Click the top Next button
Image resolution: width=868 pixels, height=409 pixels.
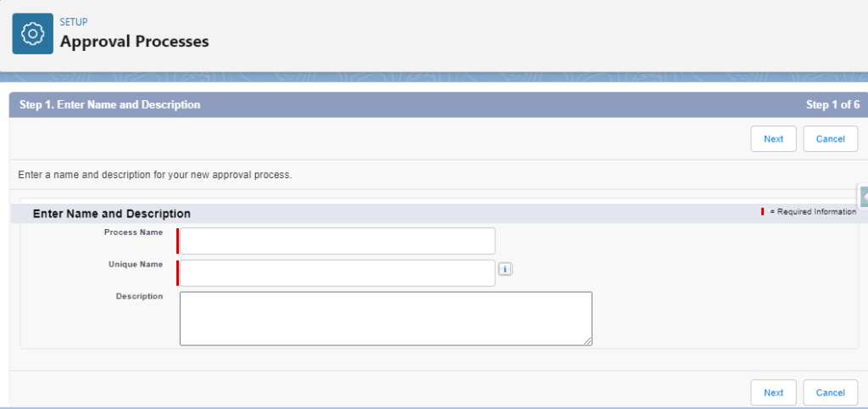(x=773, y=139)
